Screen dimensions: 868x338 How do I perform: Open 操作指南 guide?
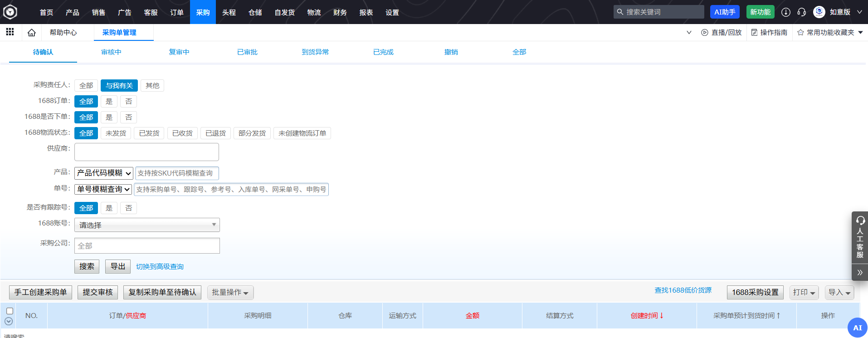click(769, 32)
